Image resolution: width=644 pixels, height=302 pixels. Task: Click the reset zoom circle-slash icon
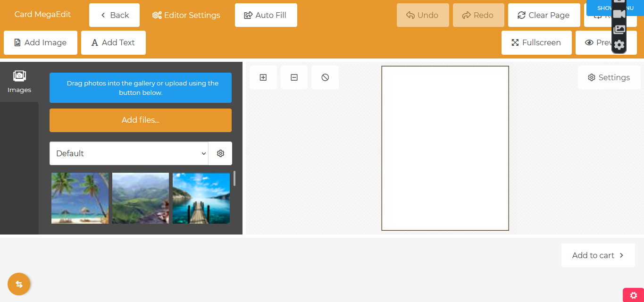pyautogui.click(x=325, y=77)
